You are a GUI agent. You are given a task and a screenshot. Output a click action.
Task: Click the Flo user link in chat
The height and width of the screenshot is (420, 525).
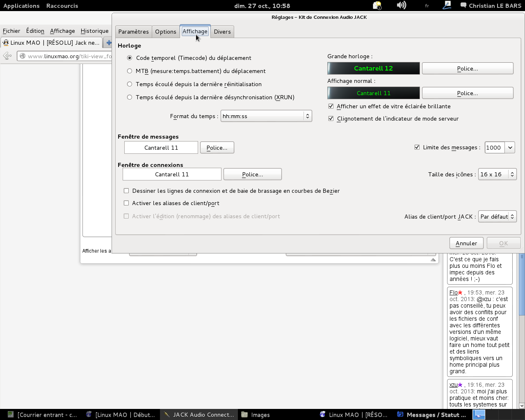(x=454, y=292)
